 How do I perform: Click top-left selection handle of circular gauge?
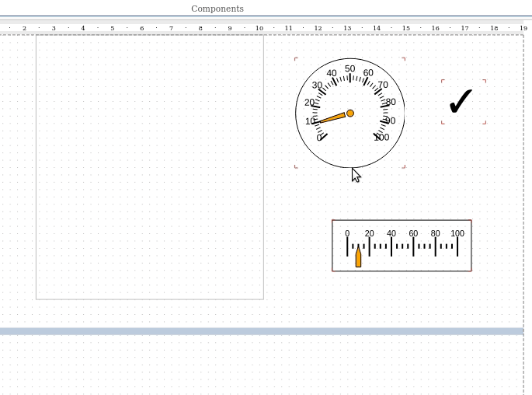[x=296, y=59]
